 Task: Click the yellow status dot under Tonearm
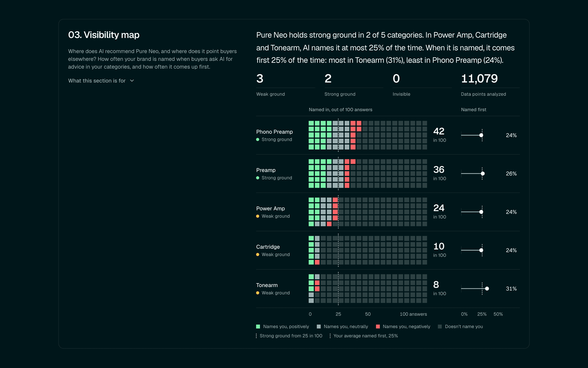258,293
